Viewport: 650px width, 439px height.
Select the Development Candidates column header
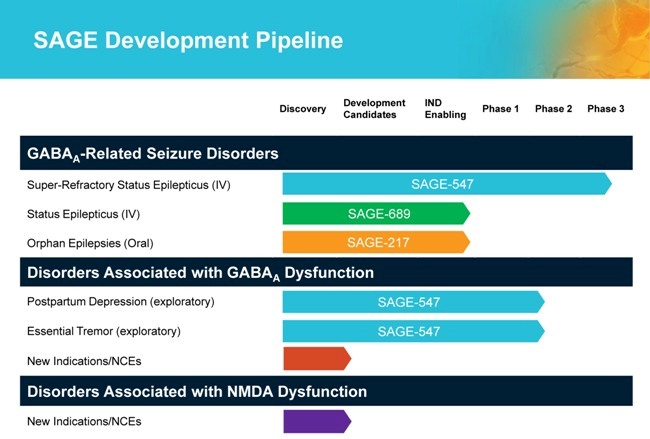click(x=374, y=109)
